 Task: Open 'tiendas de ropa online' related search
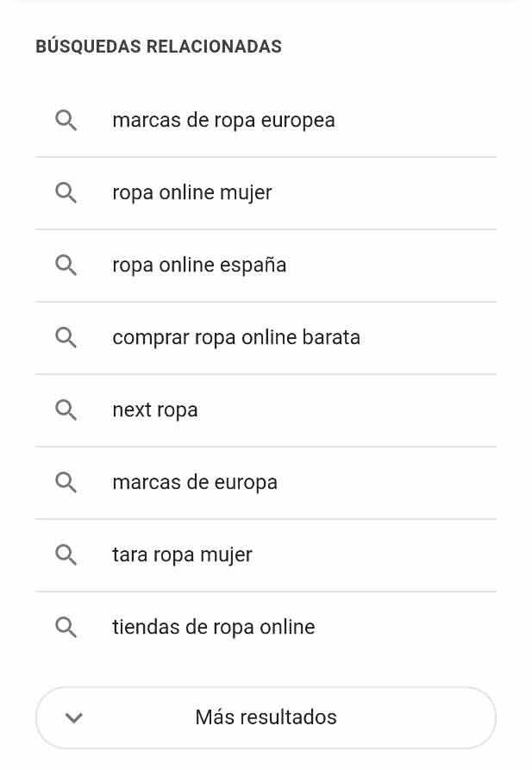tap(214, 628)
